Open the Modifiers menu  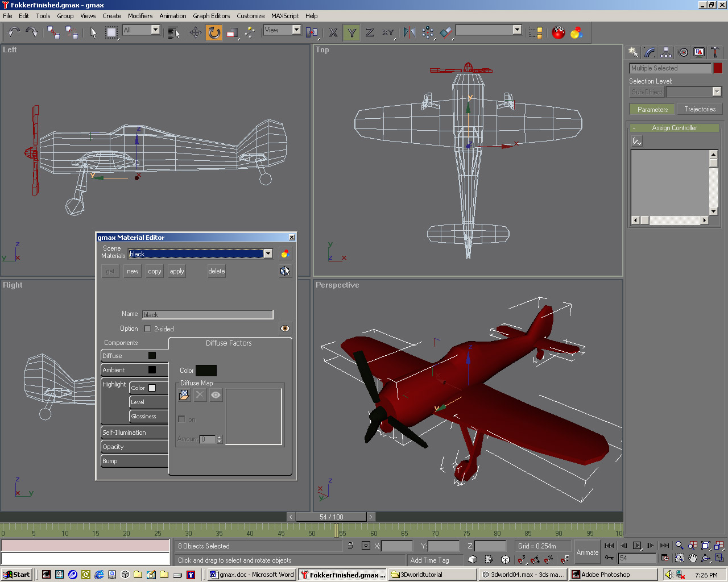(140, 16)
